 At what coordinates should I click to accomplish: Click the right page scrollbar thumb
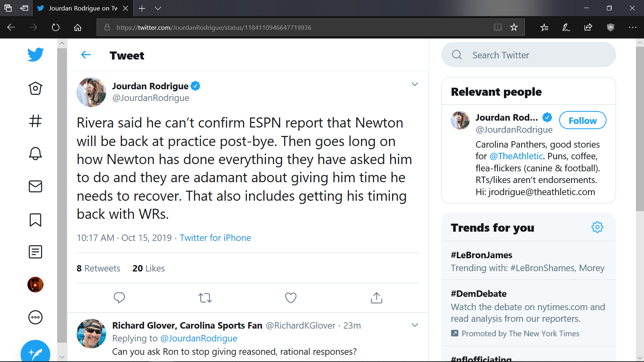(640, 129)
